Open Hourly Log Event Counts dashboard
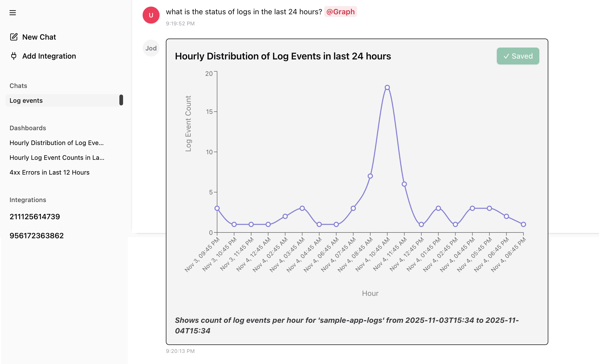The height and width of the screenshot is (364, 599). click(57, 158)
